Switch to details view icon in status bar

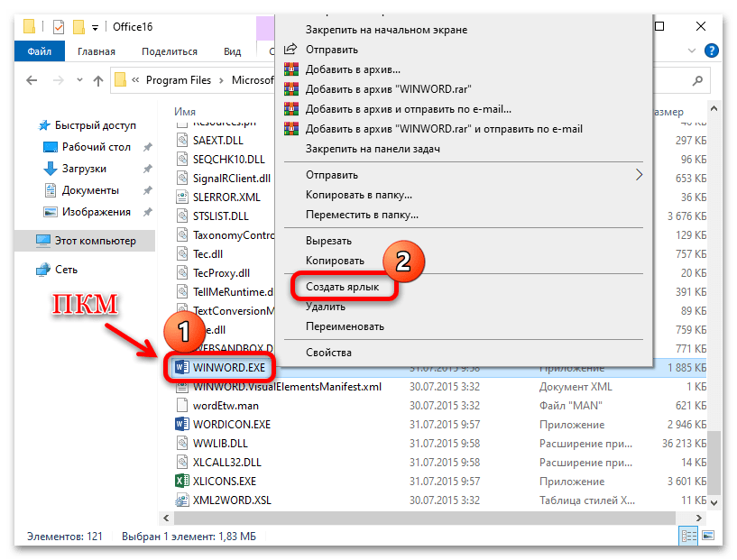click(688, 536)
